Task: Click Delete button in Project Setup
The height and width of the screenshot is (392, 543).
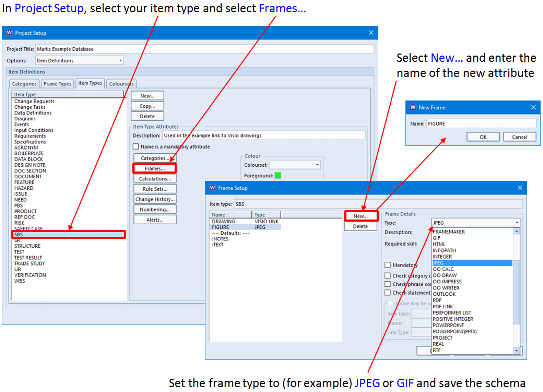Action: pyautogui.click(x=147, y=116)
